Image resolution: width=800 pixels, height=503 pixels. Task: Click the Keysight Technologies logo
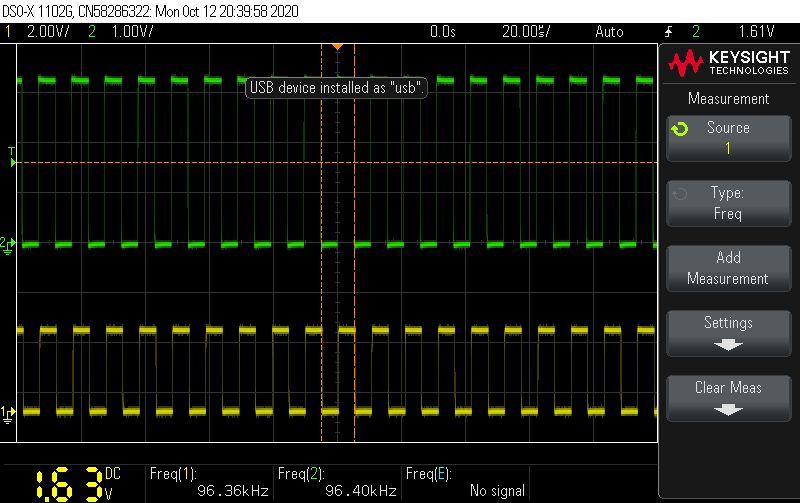coord(729,63)
